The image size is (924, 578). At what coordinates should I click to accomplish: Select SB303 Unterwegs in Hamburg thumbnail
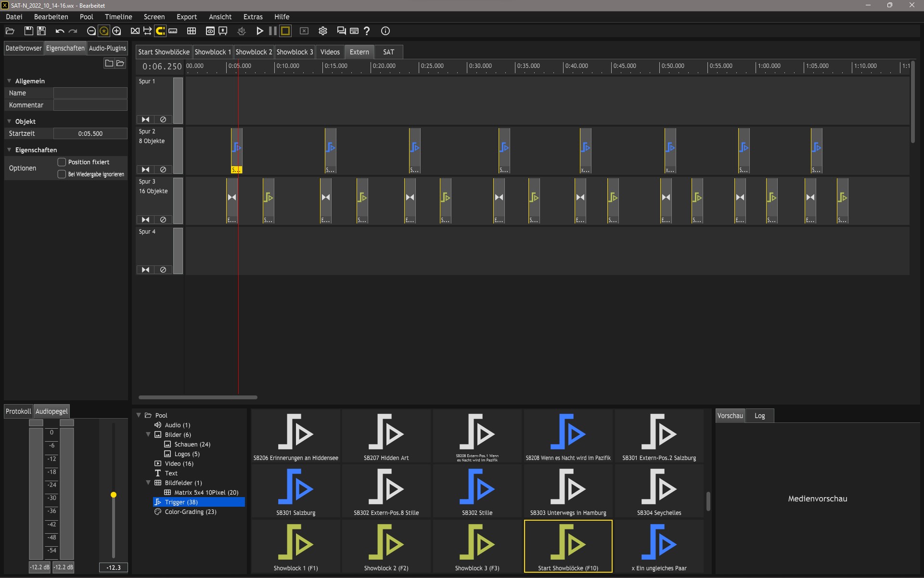click(568, 491)
